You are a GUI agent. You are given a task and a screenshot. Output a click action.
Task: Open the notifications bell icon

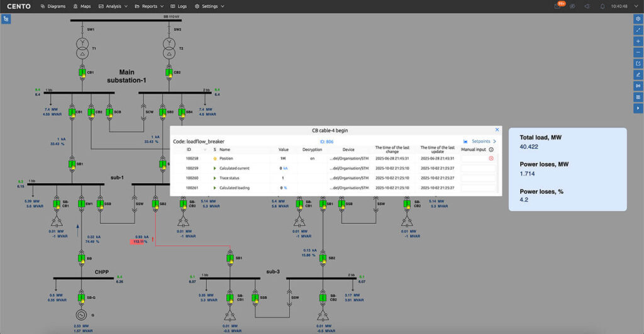pos(602,6)
